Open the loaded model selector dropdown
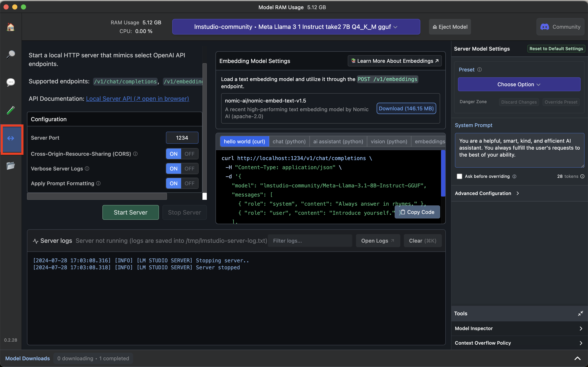 pos(296,27)
